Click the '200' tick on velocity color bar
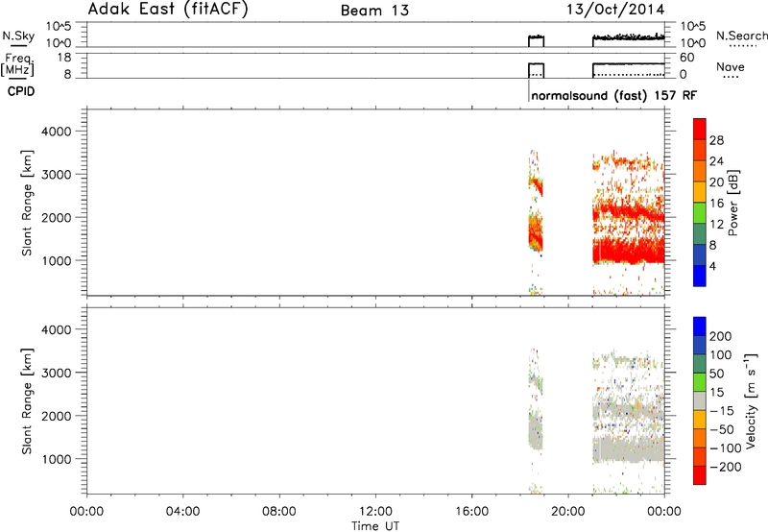 (x=721, y=336)
